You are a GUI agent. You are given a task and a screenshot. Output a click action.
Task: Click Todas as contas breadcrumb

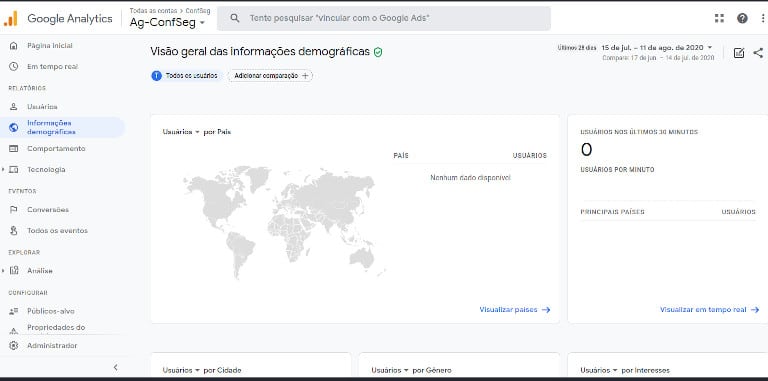[x=153, y=10]
